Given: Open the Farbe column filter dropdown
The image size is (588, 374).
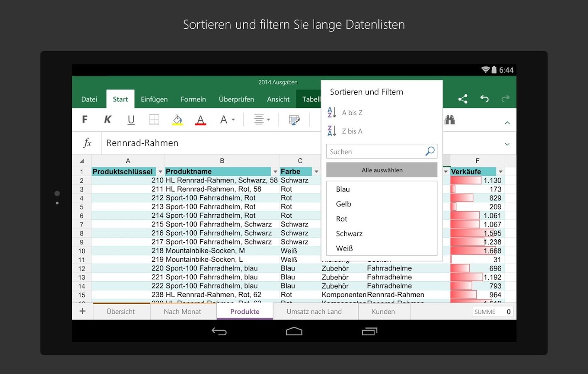Looking at the screenshot, I should (x=316, y=171).
